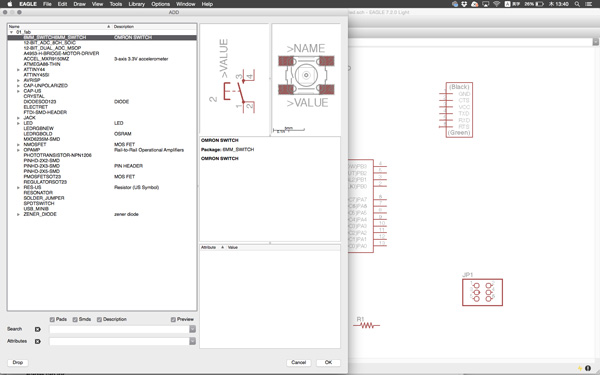The height and width of the screenshot is (375, 600).
Task: Open the EAGLE application menu
Action: [x=28, y=4]
